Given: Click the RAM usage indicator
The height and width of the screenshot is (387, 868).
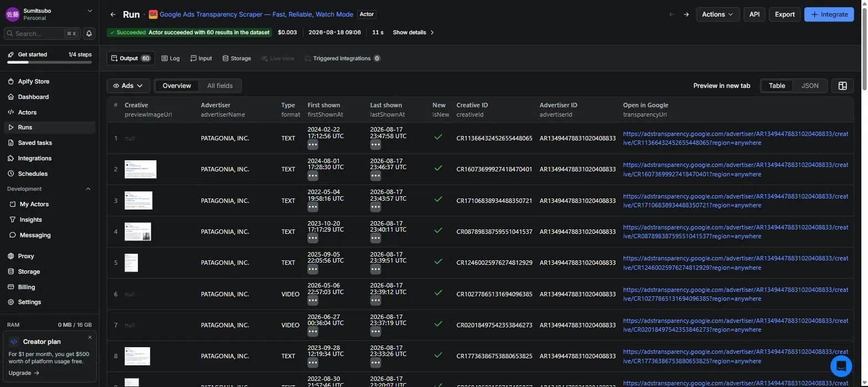Looking at the screenshot, I should 49,325.
